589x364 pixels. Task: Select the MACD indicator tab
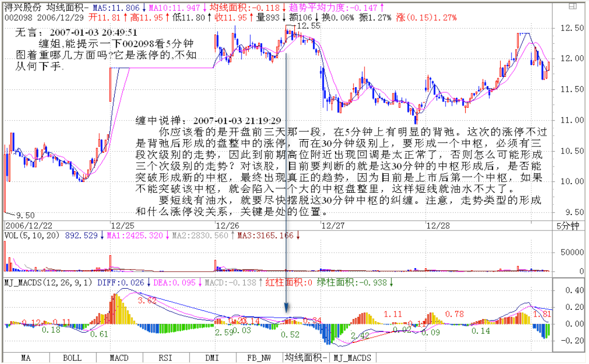[x=119, y=358]
